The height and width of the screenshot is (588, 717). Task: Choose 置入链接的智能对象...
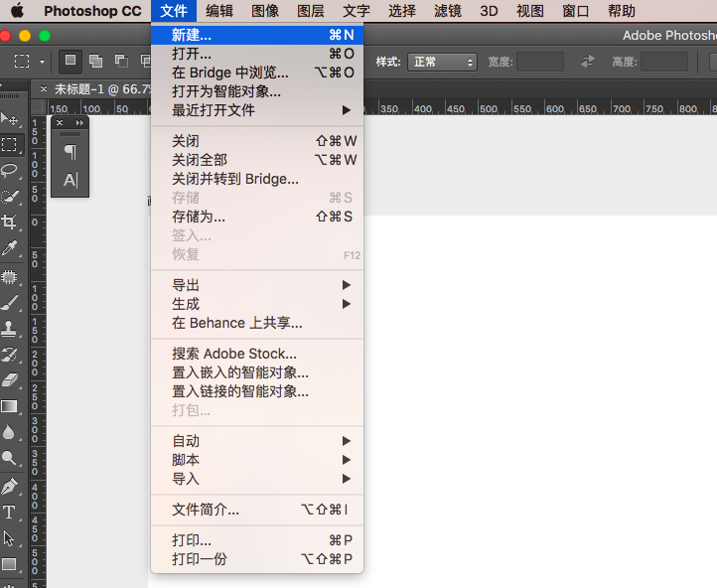click(x=257, y=391)
